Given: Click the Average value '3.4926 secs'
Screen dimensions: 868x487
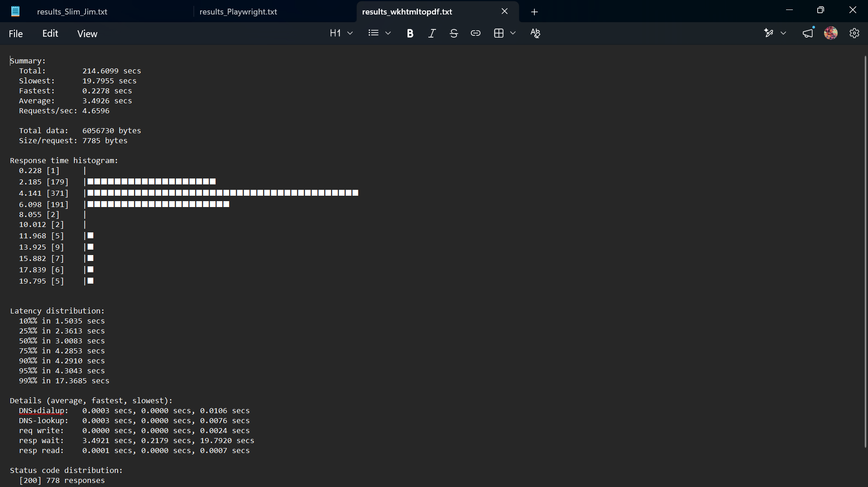Looking at the screenshot, I should click(x=107, y=101).
